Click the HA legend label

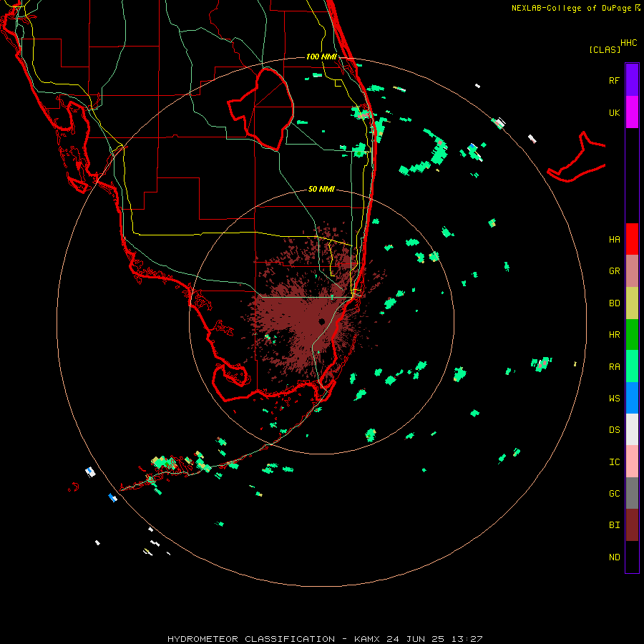coord(614,240)
